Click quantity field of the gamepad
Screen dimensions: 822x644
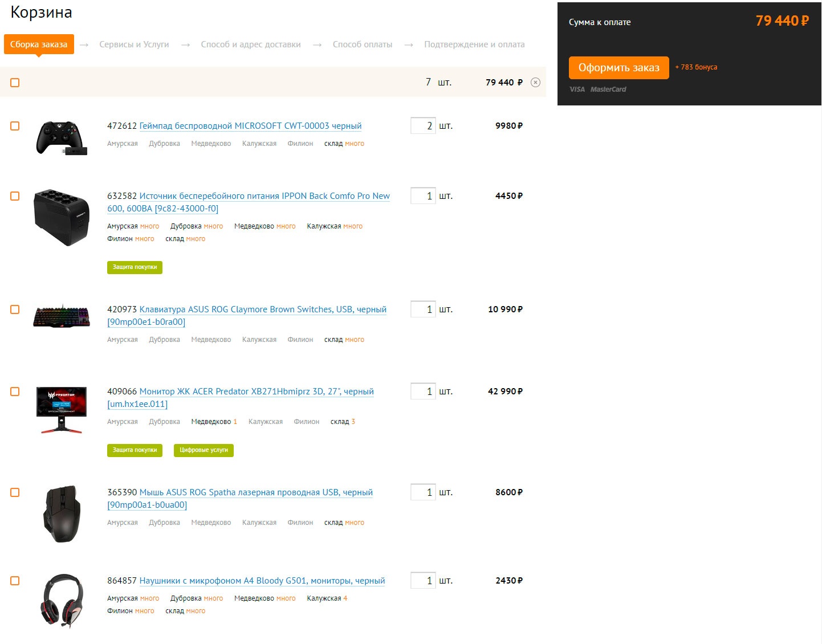point(423,126)
